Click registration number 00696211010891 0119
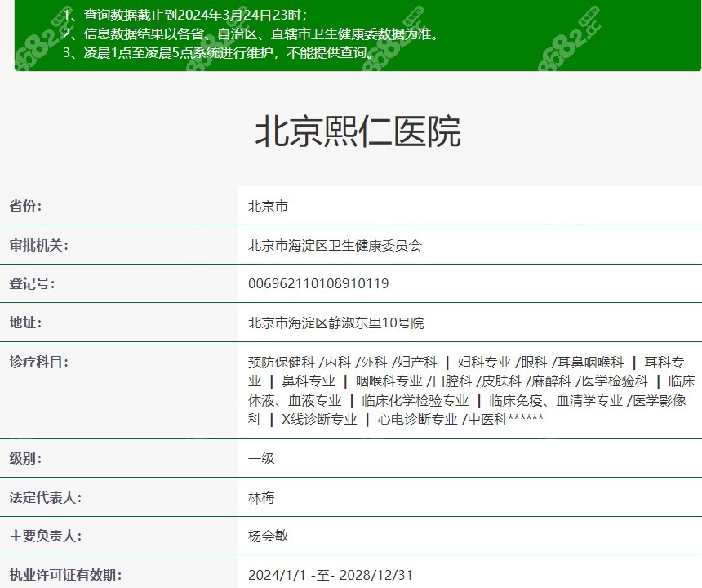702x588 pixels. pos(318,283)
